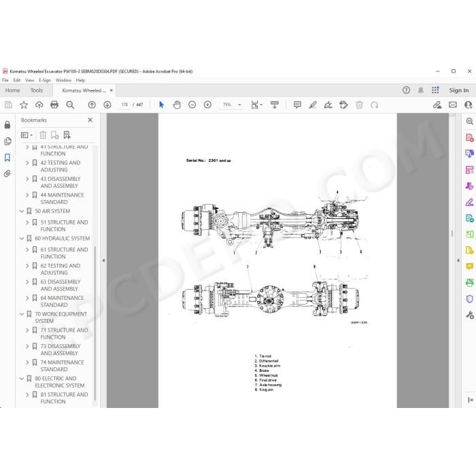Add bookmark star icon in toolbar

24,105
